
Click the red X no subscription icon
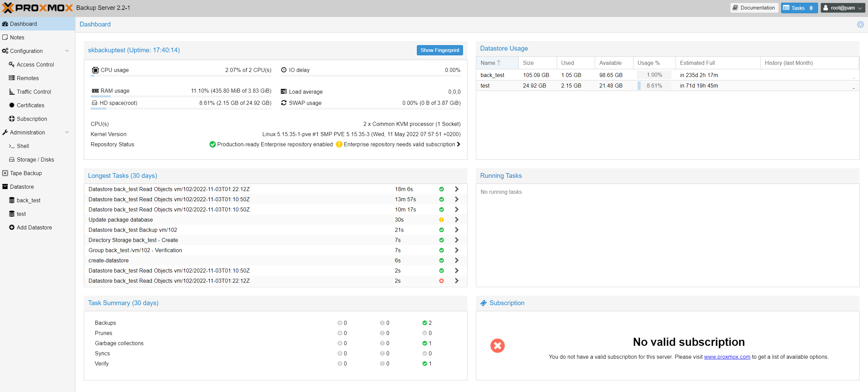(497, 346)
